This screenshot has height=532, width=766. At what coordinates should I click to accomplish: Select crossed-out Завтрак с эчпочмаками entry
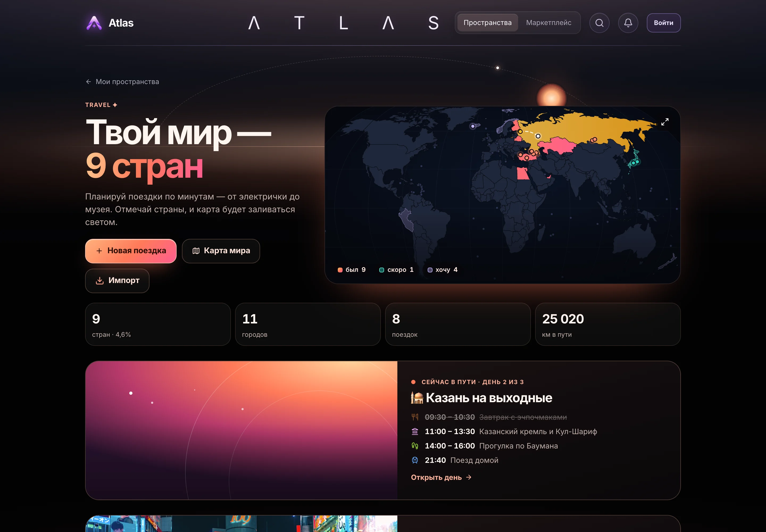coord(523,417)
